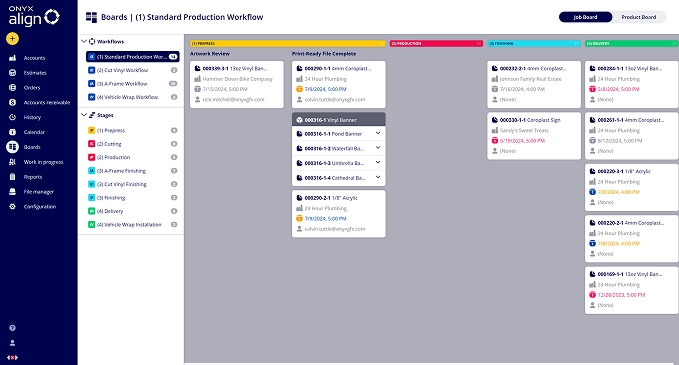Open the help icon in sidebar bottom
The height and width of the screenshot is (365, 679).
pyautogui.click(x=12, y=328)
